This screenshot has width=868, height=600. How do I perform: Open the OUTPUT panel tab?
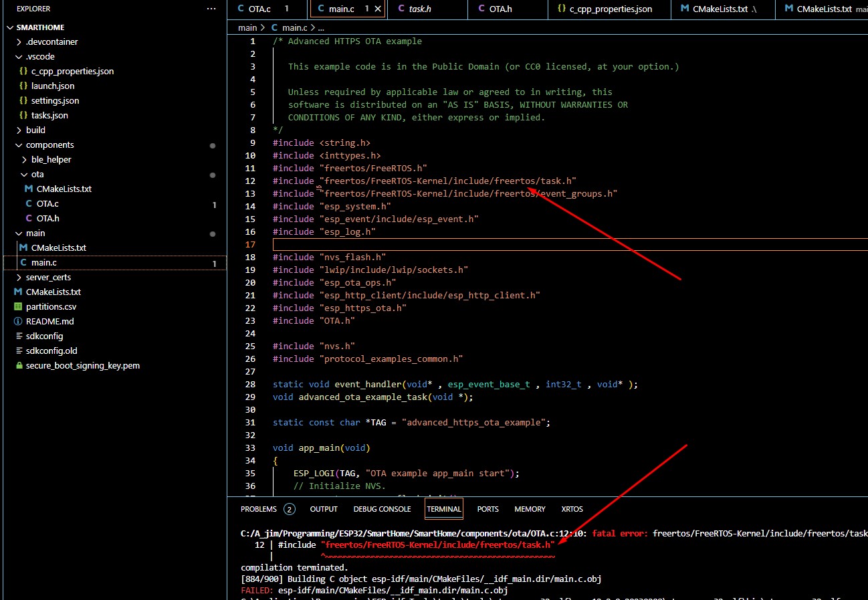[324, 509]
